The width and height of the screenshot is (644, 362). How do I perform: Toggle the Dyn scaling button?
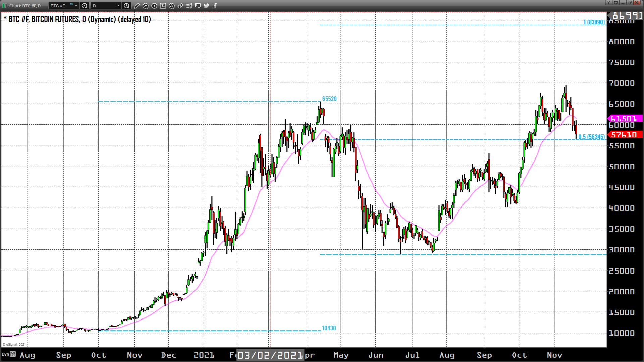pos(5,354)
